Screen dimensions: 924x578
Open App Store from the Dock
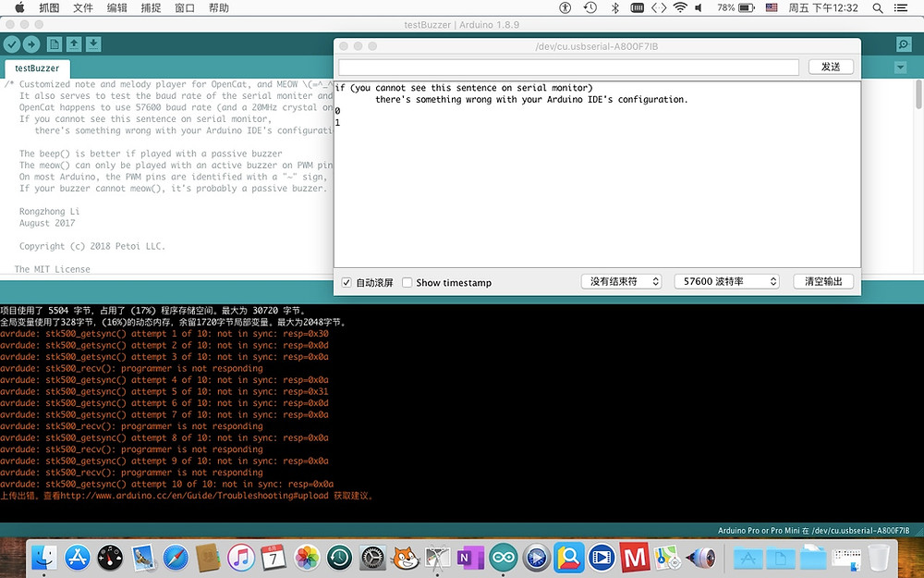[x=78, y=558]
